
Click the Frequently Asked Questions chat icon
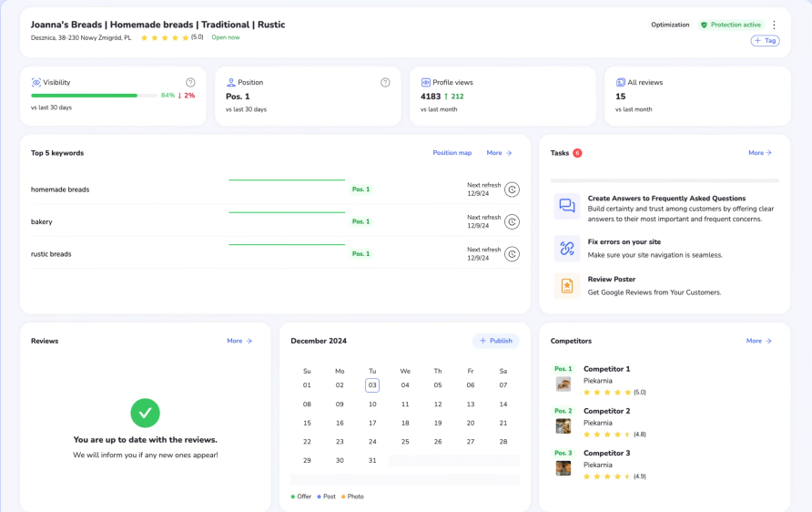tap(567, 206)
